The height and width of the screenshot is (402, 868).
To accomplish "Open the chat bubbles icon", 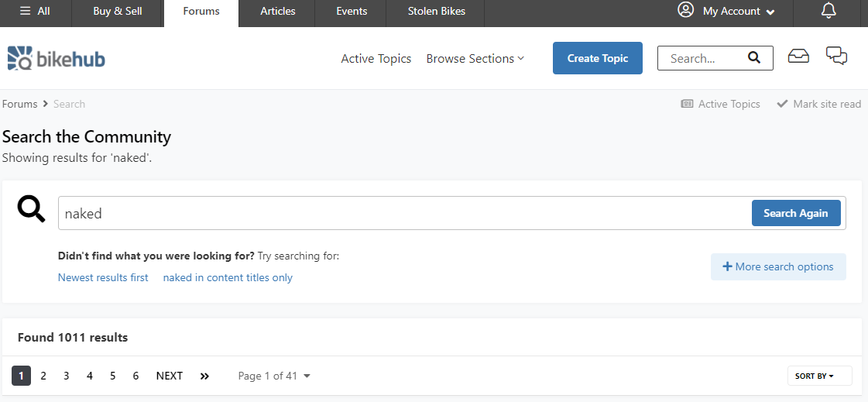I will [x=836, y=56].
